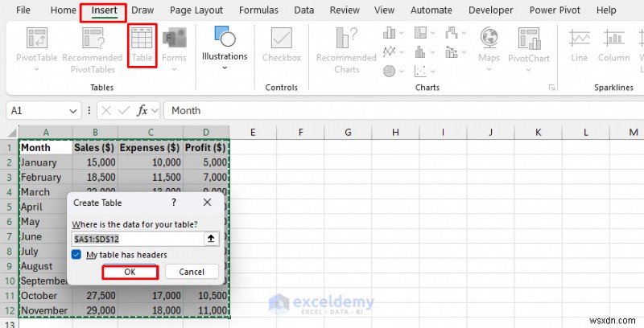Switch to the Home tab

64,10
